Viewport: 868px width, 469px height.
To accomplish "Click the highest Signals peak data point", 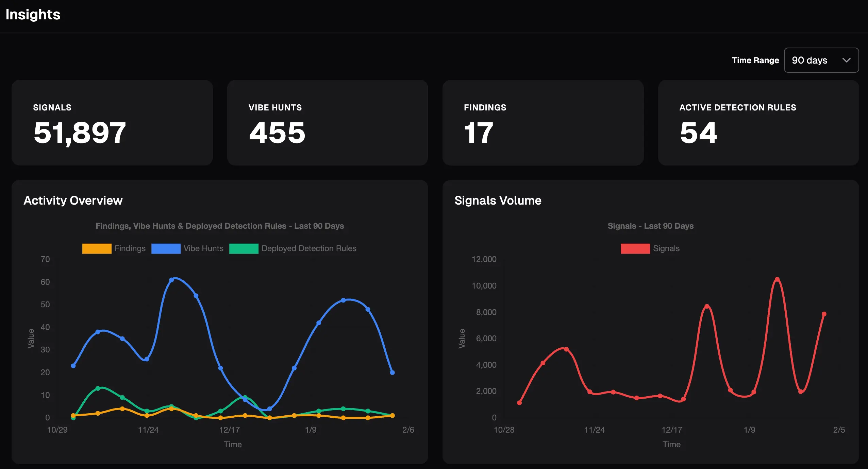I will pos(777,279).
